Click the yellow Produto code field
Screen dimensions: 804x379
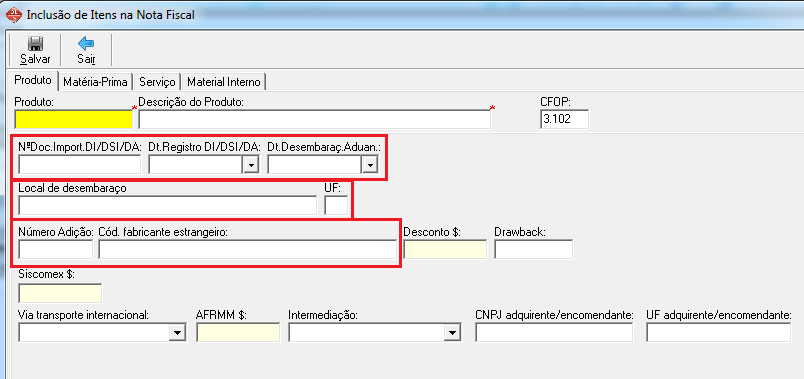(74, 119)
